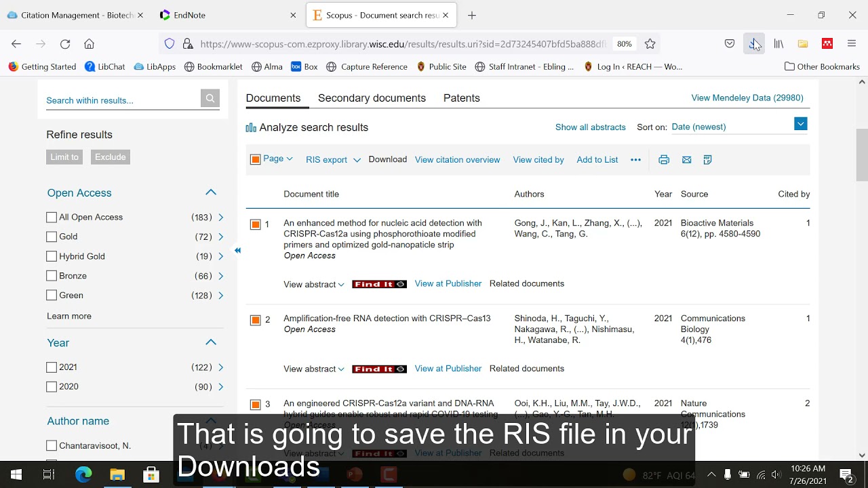The height and width of the screenshot is (488, 868).
Task: Expand the 2021 year filter arrow
Action: [x=220, y=367]
